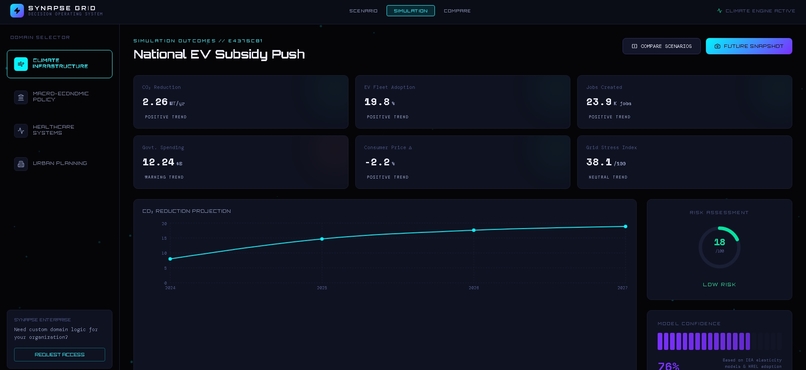Click the 2027 x-axis label
Viewport: 806px width, 370px height.
pos(622,288)
